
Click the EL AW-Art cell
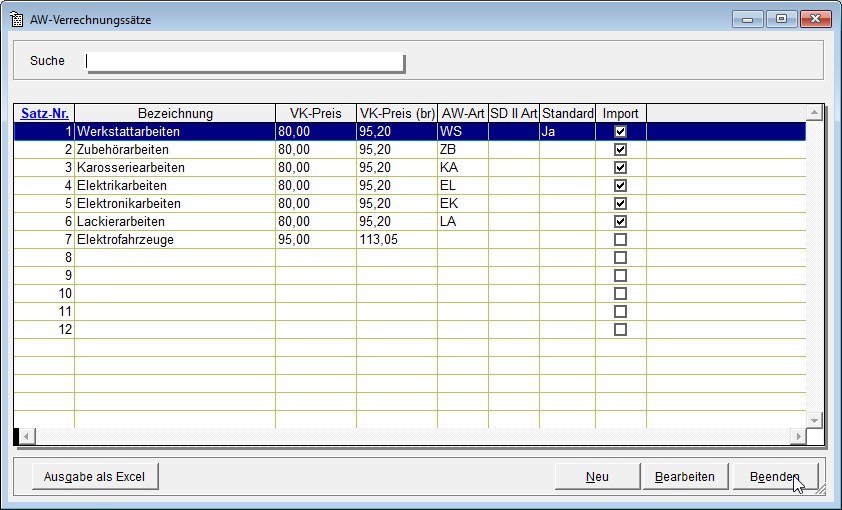[x=463, y=185]
